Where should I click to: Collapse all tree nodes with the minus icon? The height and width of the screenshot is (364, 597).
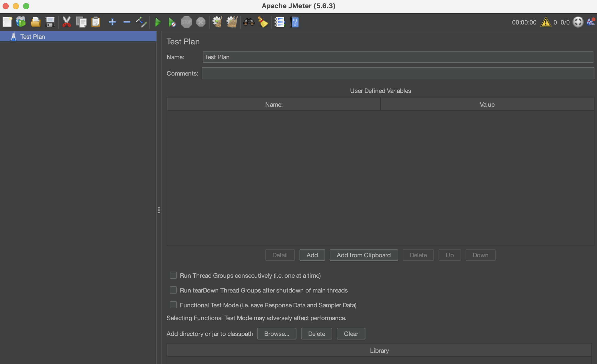tap(127, 22)
